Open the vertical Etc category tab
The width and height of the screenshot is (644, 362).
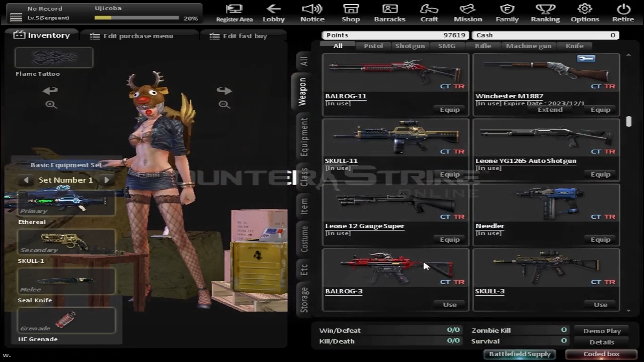click(x=304, y=270)
